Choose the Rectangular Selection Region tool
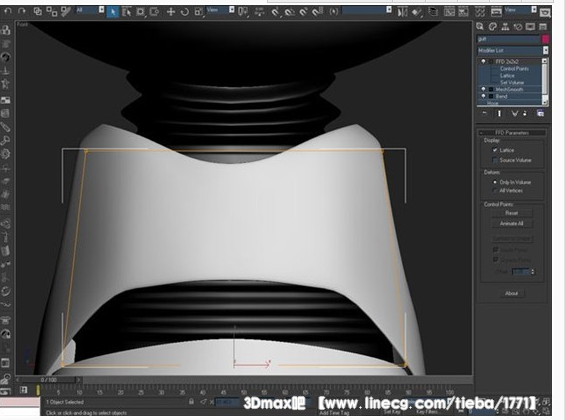The width and height of the screenshot is (565, 420). (141, 12)
